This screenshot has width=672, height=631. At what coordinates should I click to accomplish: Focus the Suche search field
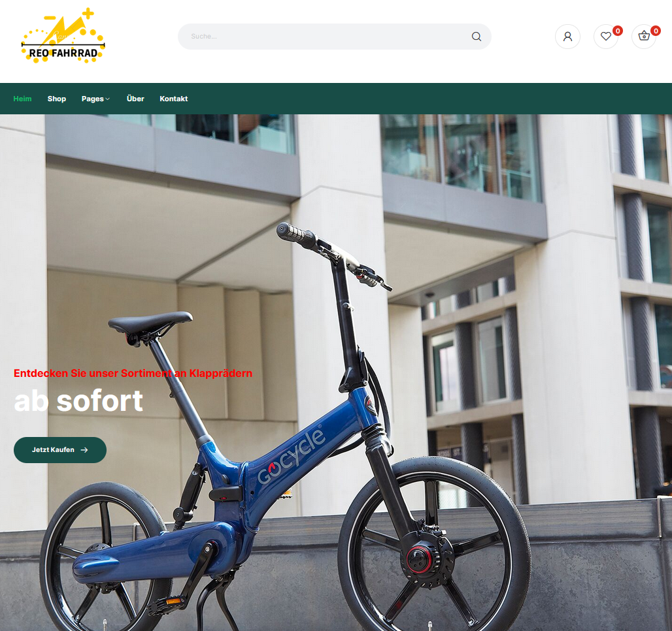334,37
